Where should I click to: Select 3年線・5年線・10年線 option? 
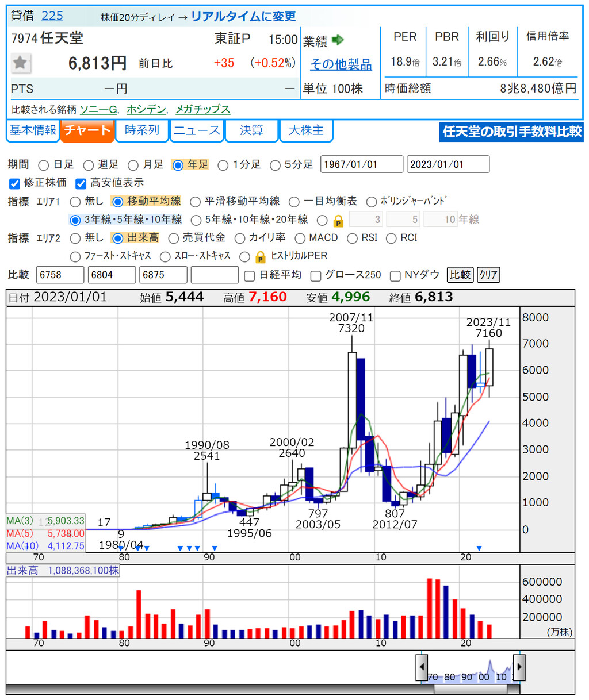75,220
